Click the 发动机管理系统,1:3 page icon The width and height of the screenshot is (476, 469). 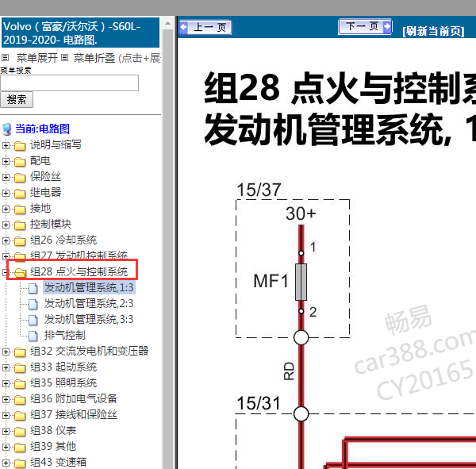point(33,289)
